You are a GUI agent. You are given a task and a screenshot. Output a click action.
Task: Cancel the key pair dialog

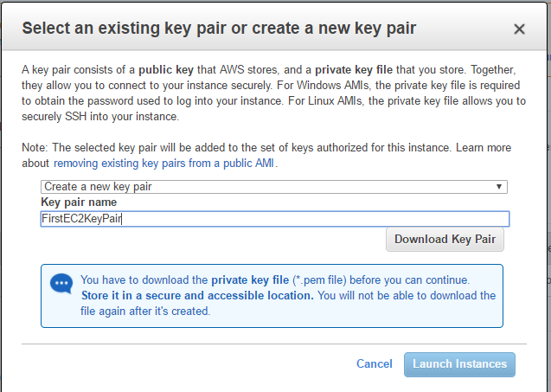[x=375, y=363]
